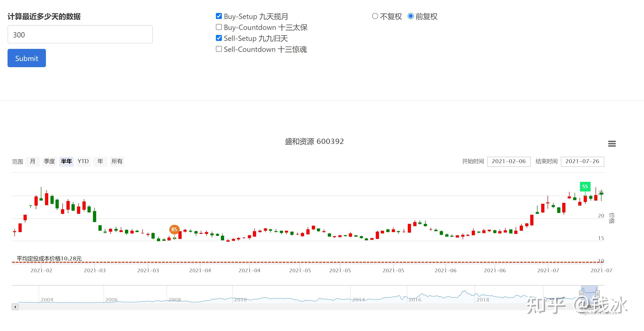The image size is (644, 331).
Task: Click the navigator scroll-left arrow
Action: 15,307
